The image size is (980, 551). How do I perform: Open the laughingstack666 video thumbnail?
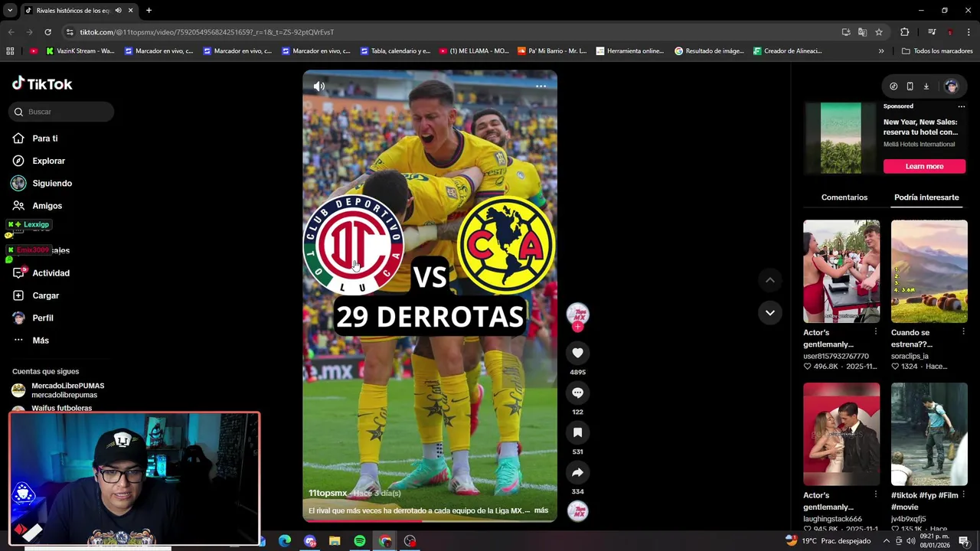coord(841,434)
